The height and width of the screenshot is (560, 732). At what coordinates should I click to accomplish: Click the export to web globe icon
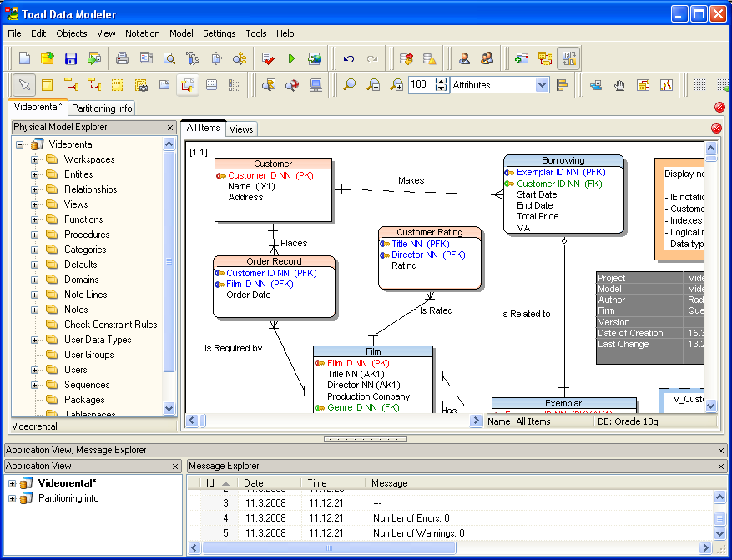316,58
